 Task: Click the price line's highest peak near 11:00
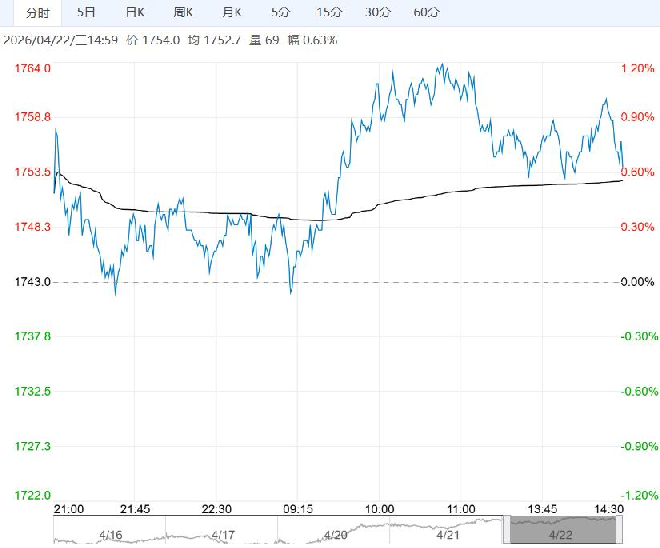440,66
